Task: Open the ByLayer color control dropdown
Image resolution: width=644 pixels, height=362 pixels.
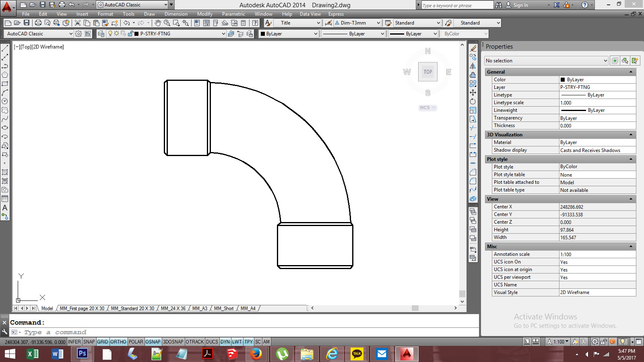Action: pos(315,34)
